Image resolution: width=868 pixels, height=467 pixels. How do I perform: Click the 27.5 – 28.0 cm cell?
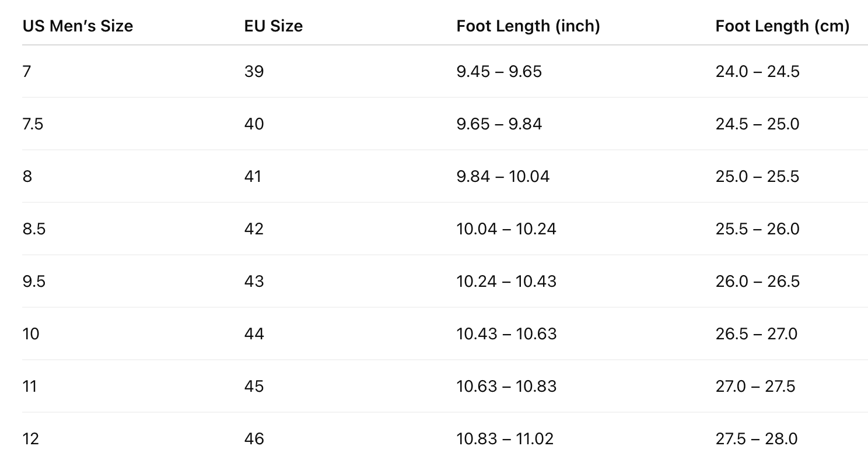pos(756,439)
